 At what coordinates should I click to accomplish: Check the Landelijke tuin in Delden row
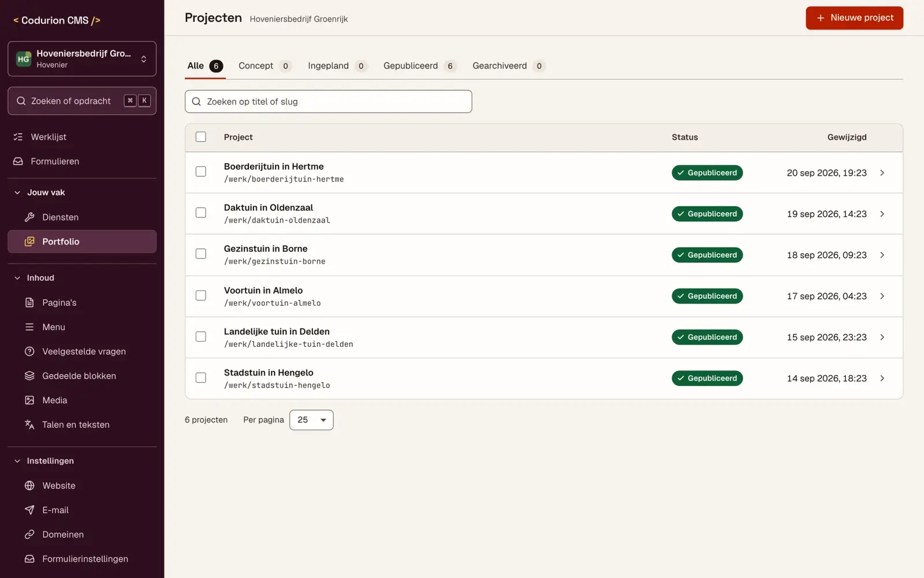click(x=201, y=336)
